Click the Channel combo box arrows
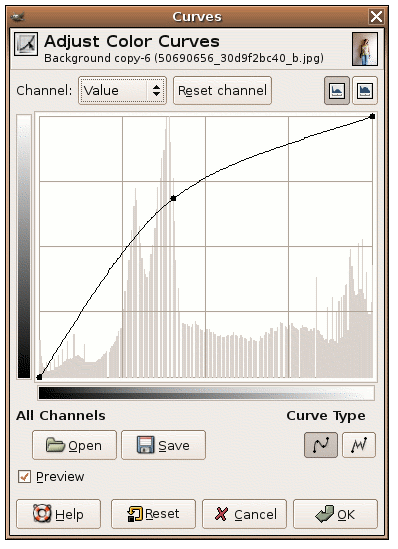The width and height of the screenshot is (398, 549). point(156,91)
